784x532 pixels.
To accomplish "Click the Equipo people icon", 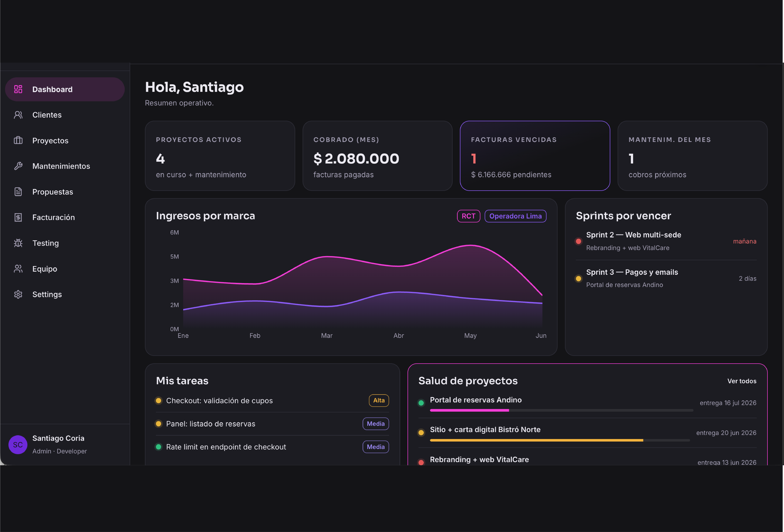I will [18, 269].
